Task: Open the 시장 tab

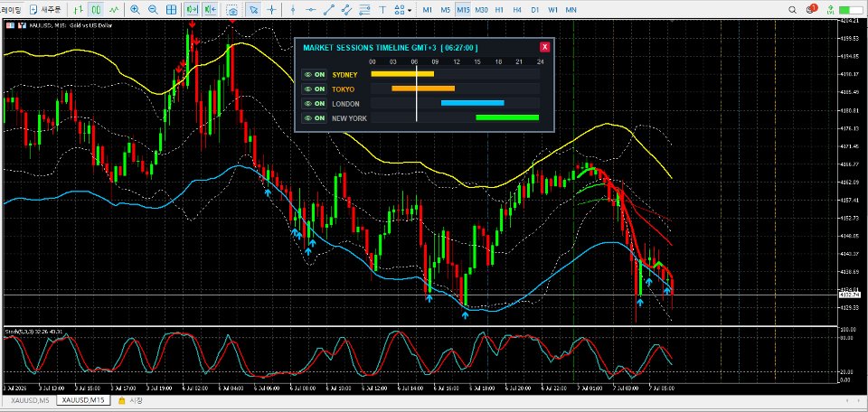Action: pyautogui.click(x=130, y=400)
